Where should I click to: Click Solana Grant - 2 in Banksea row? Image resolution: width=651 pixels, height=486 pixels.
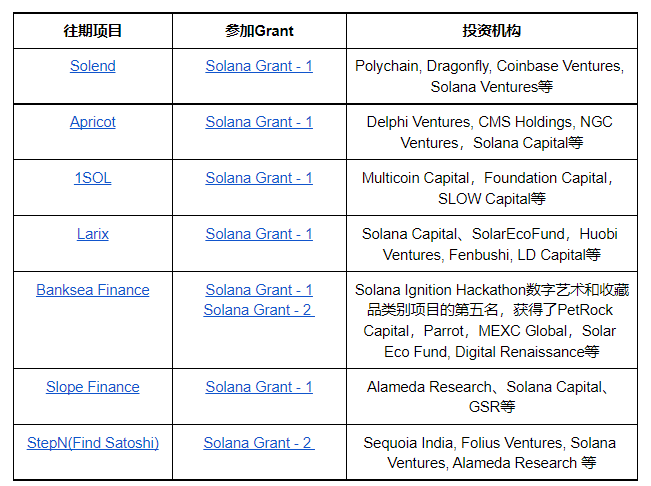259,310
